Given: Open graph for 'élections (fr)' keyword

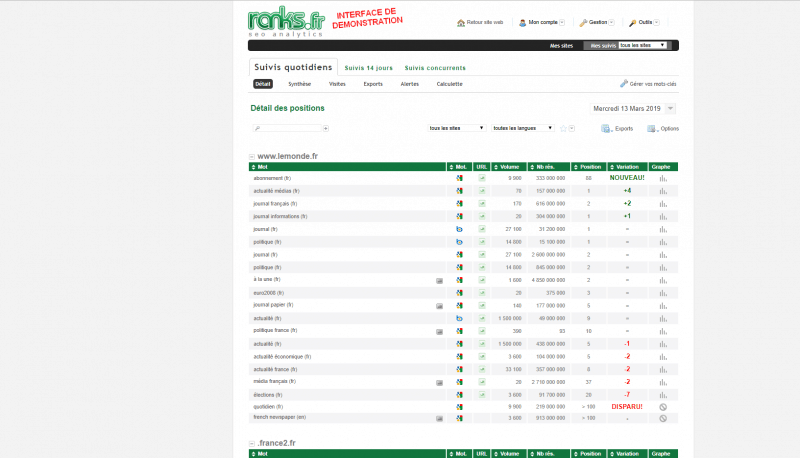Looking at the screenshot, I should 662,395.
